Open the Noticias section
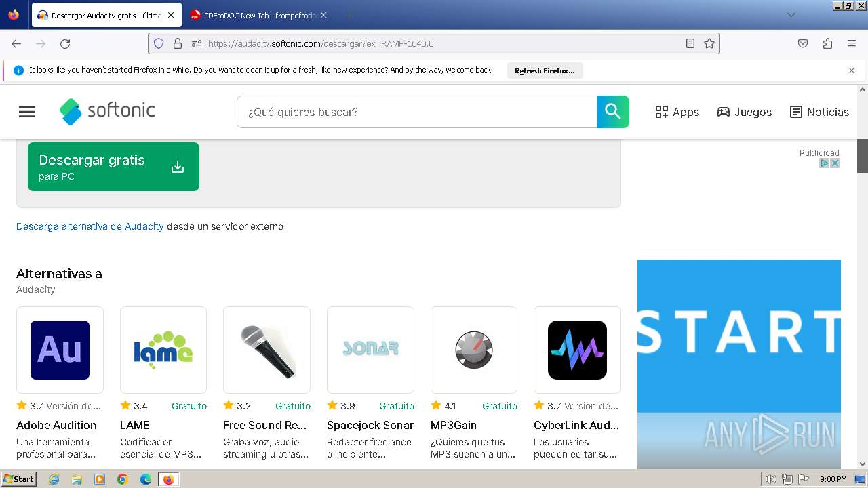This screenshot has height=488, width=868. (x=819, y=112)
